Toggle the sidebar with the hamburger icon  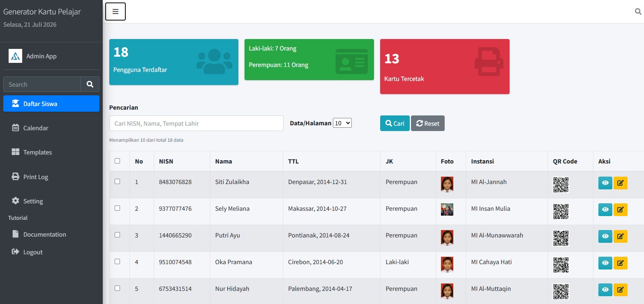click(115, 12)
